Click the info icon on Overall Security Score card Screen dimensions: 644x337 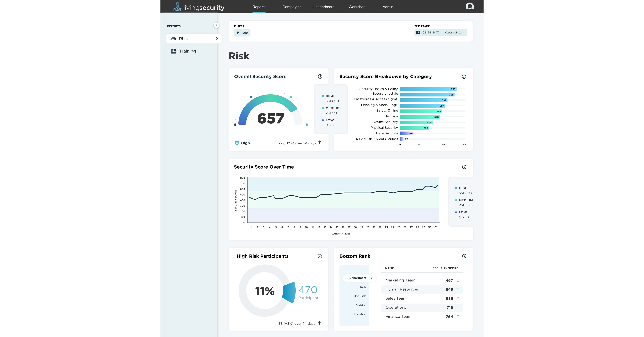tap(320, 77)
